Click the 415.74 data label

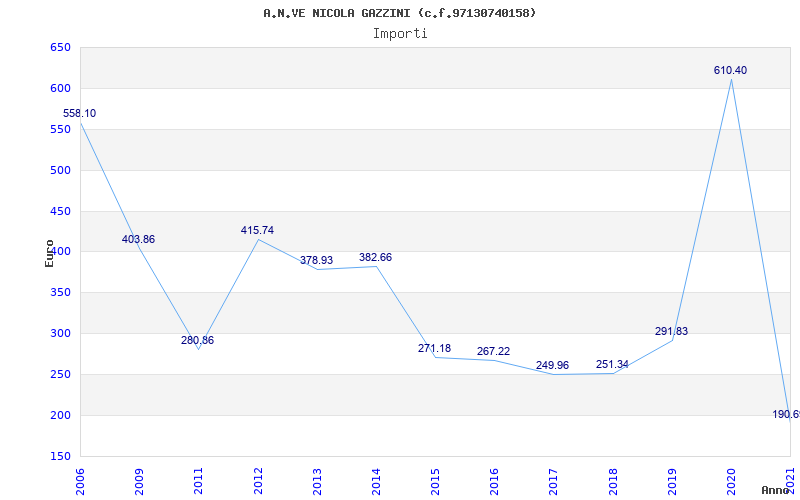[x=257, y=230]
